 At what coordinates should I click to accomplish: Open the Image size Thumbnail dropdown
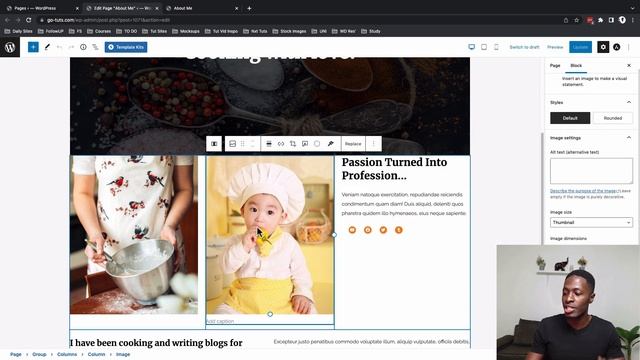(x=591, y=222)
